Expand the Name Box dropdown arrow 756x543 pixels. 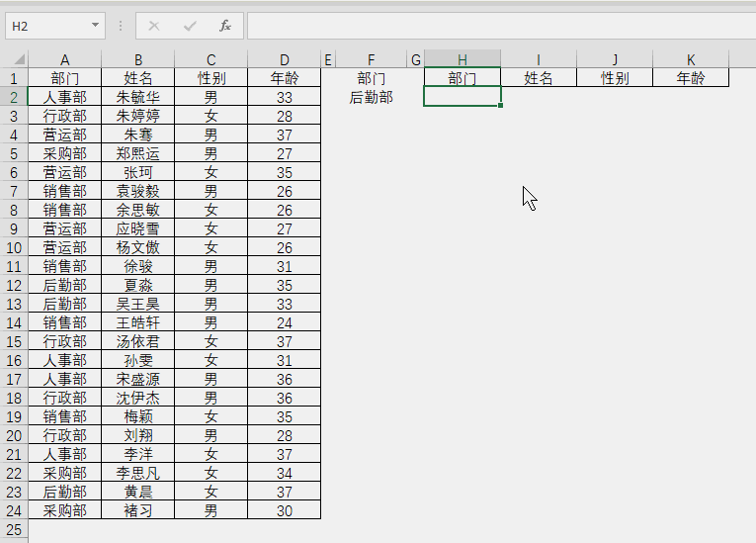click(95, 25)
